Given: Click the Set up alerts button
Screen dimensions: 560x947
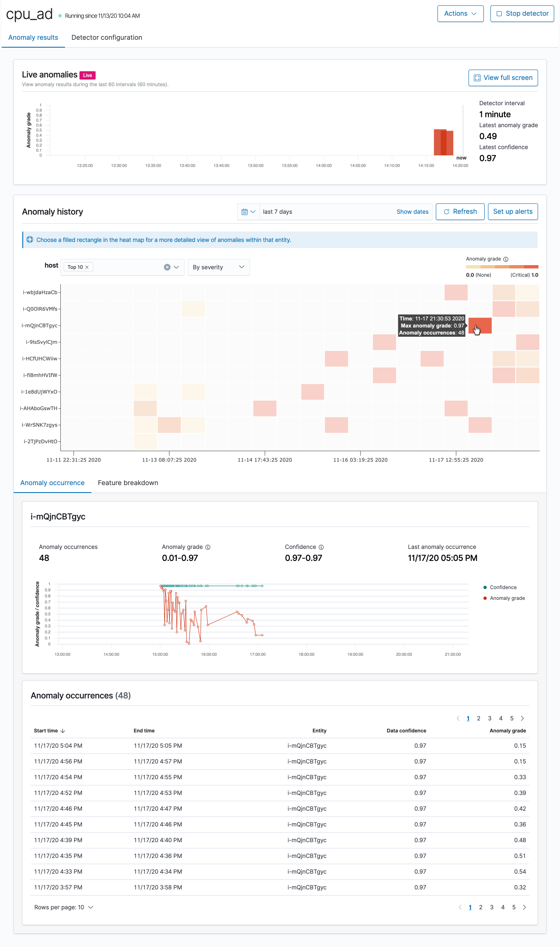Looking at the screenshot, I should 512,212.
